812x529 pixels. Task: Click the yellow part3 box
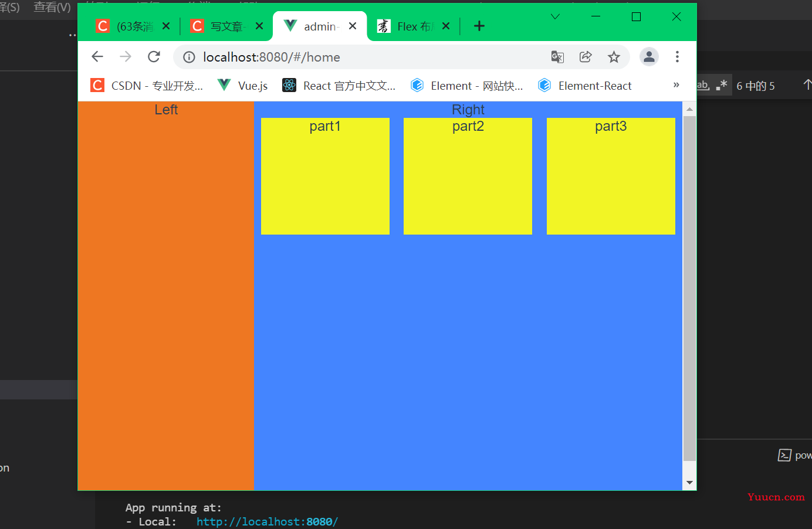pyautogui.click(x=611, y=176)
